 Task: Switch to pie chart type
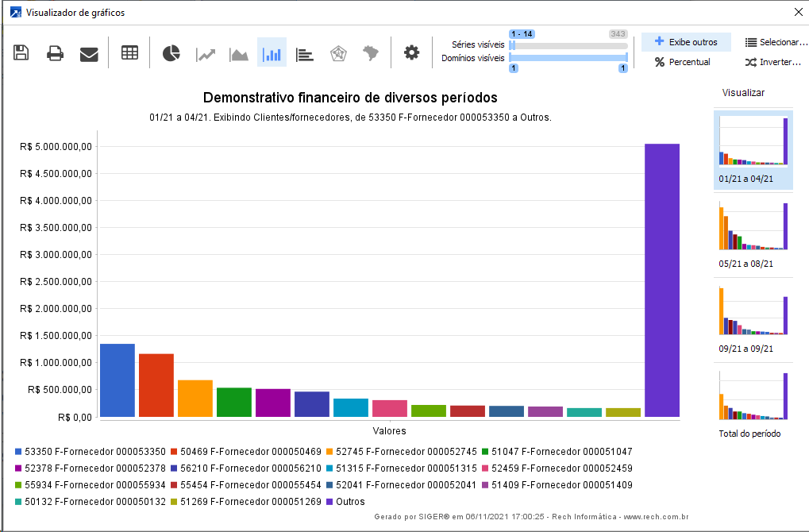(x=171, y=53)
